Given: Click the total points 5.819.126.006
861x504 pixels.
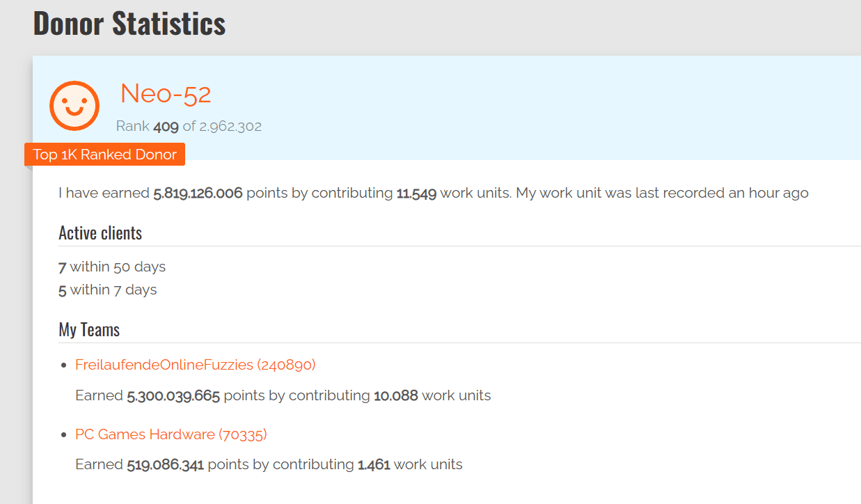Looking at the screenshot, I should (198, 193).
